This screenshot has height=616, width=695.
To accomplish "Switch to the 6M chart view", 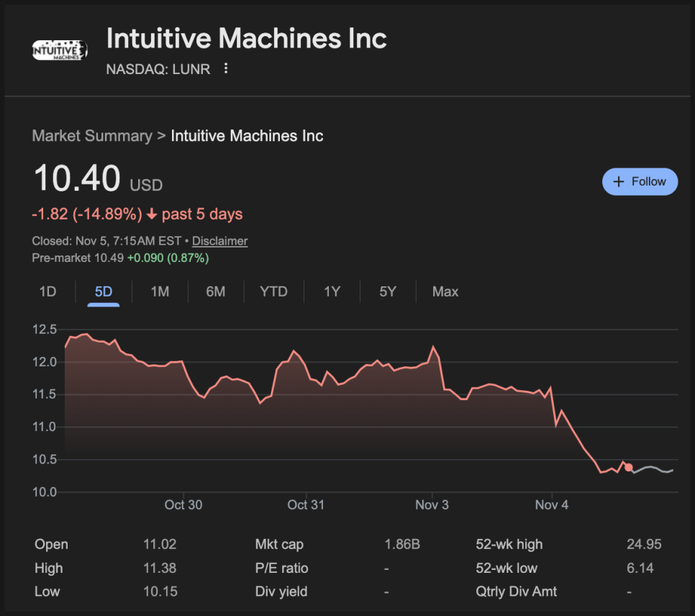I will click(215, 291).
